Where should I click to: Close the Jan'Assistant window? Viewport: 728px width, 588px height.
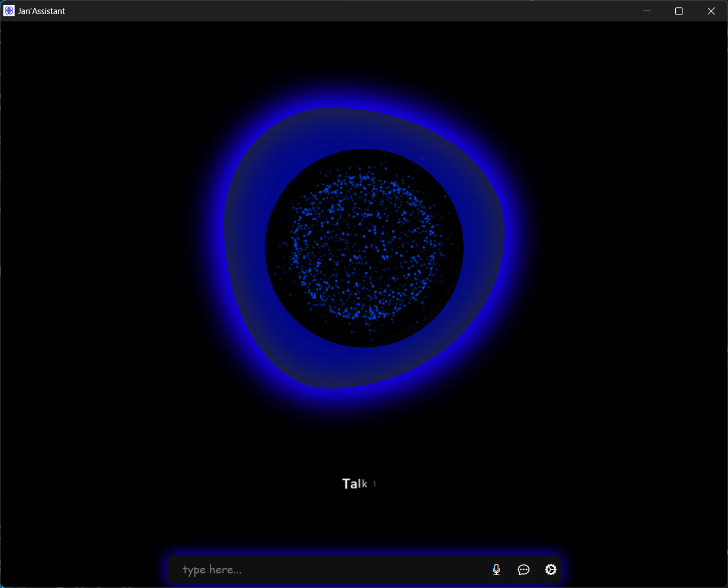[x=711, y=11]
